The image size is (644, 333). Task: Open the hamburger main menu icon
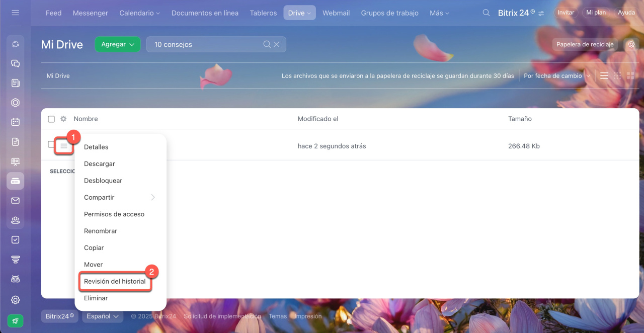[15, 13]
